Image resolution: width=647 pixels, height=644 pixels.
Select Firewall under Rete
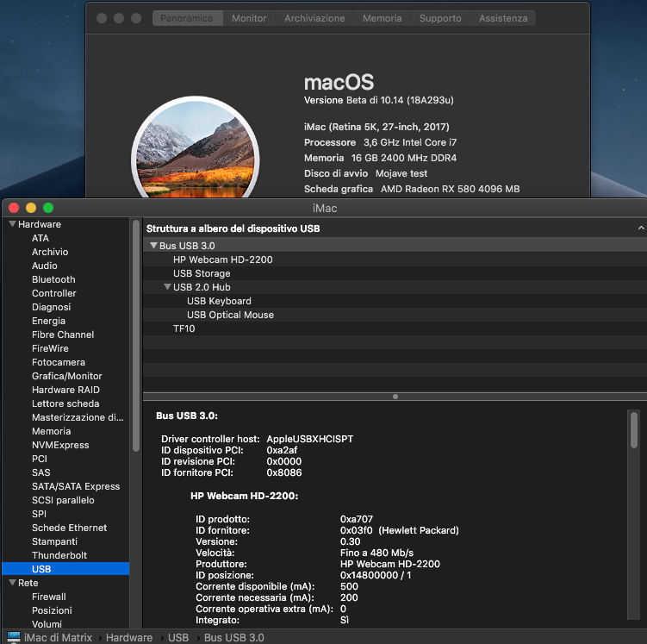pyautogui.click(x=49, y=597)
